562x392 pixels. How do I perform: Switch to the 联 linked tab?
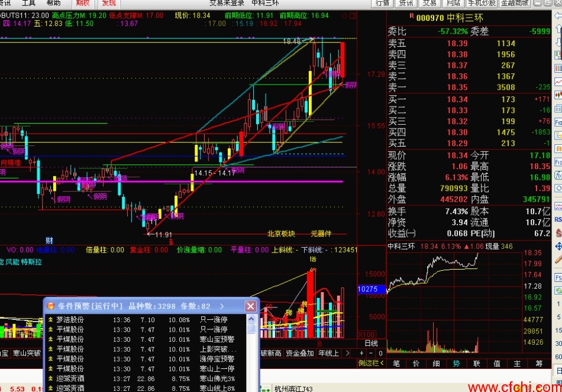477,364
